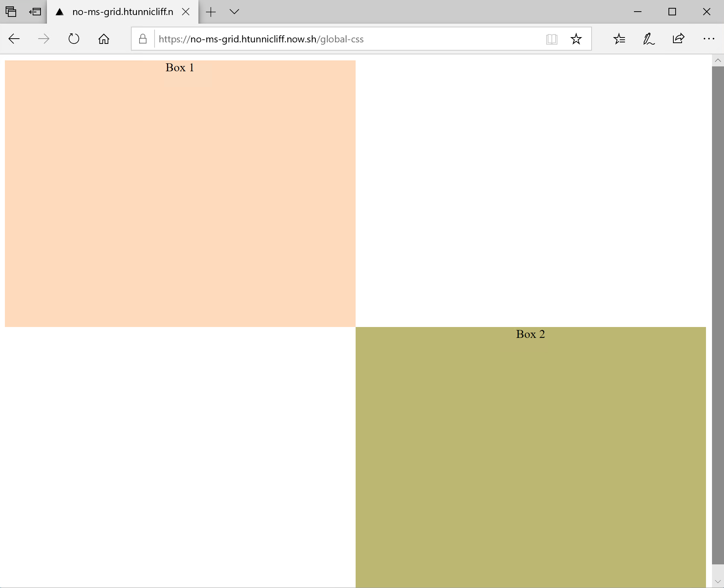Add the page to favorites
The width and height of the screenshot is (724, 588).
(576, 39)
